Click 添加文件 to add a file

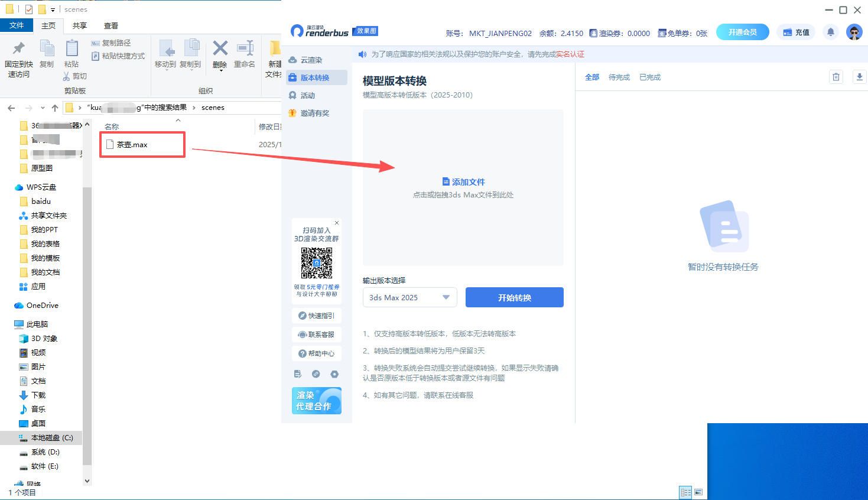click(463, 182)
